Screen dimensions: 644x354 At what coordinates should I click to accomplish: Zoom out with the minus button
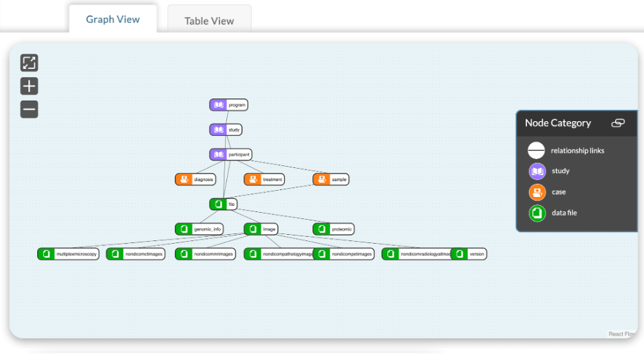(x=29, y=109)
